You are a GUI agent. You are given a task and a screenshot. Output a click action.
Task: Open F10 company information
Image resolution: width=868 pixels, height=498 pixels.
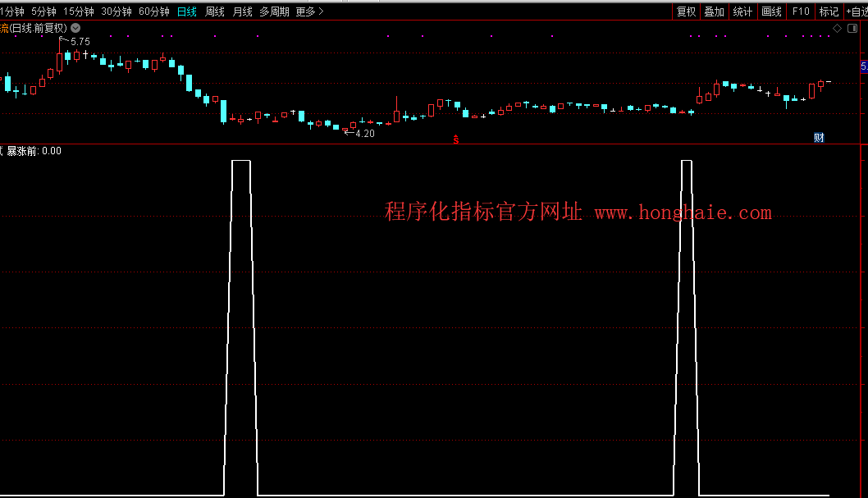801,11
